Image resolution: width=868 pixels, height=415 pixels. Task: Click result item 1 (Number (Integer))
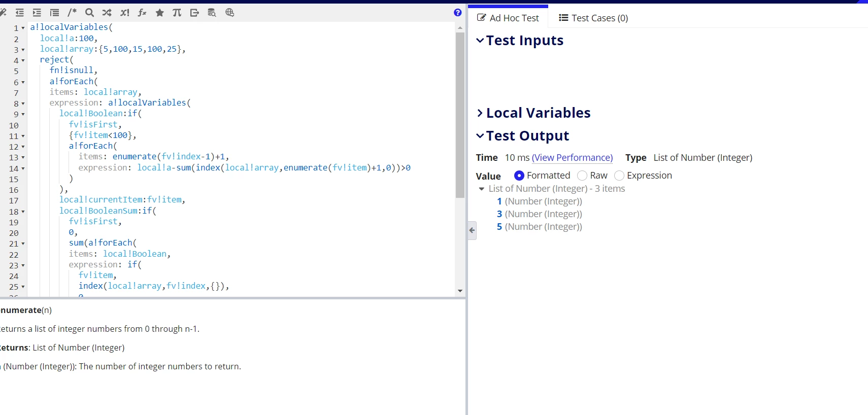coord(539,201)
